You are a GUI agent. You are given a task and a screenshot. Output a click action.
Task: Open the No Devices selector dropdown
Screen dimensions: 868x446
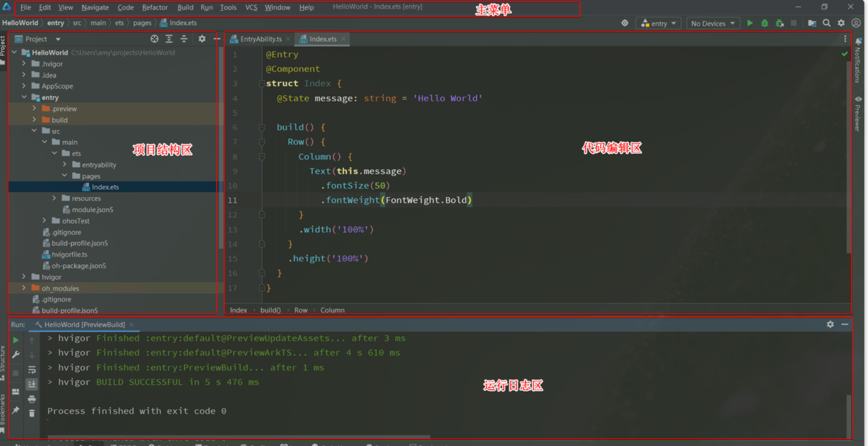713,23
